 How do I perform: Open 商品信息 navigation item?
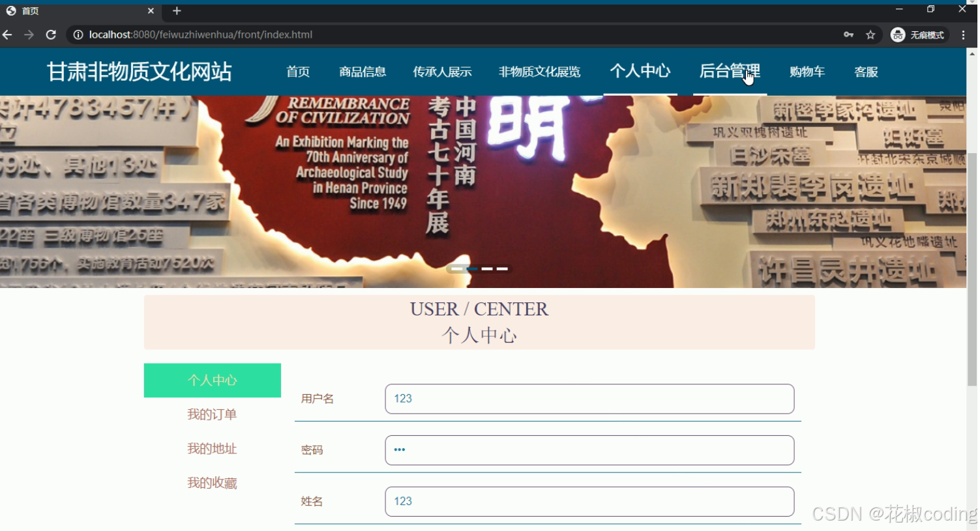pyautogui.click(x=363, y=72)
